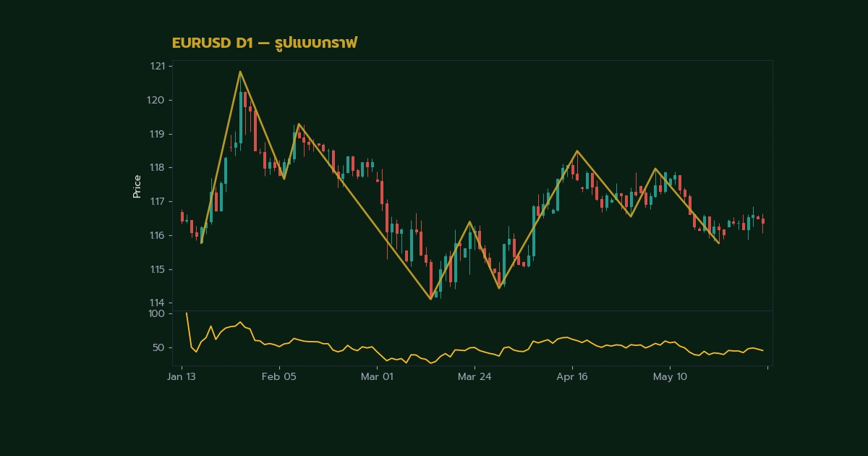Click the oscillator's 50 axis label
The image size is (868, 456).
[158, 347]
